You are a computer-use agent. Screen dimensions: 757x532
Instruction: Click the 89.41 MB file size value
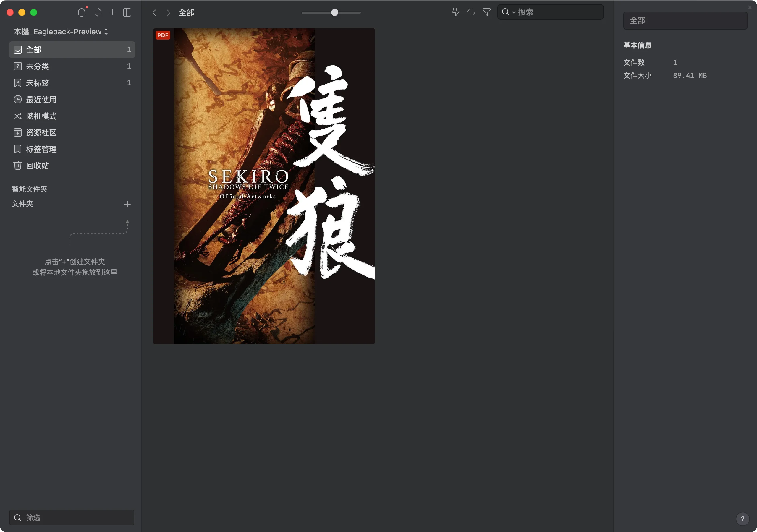690,75
